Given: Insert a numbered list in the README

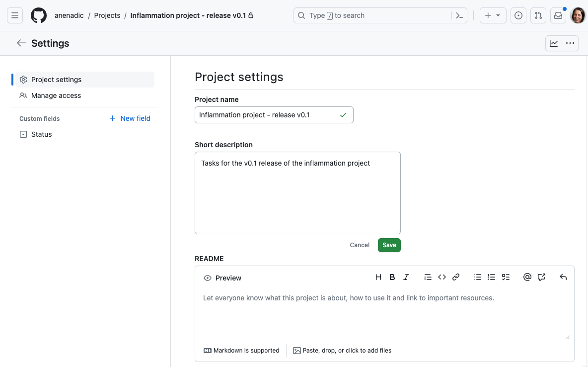Looking at the screenshot, I should point(491,277).
